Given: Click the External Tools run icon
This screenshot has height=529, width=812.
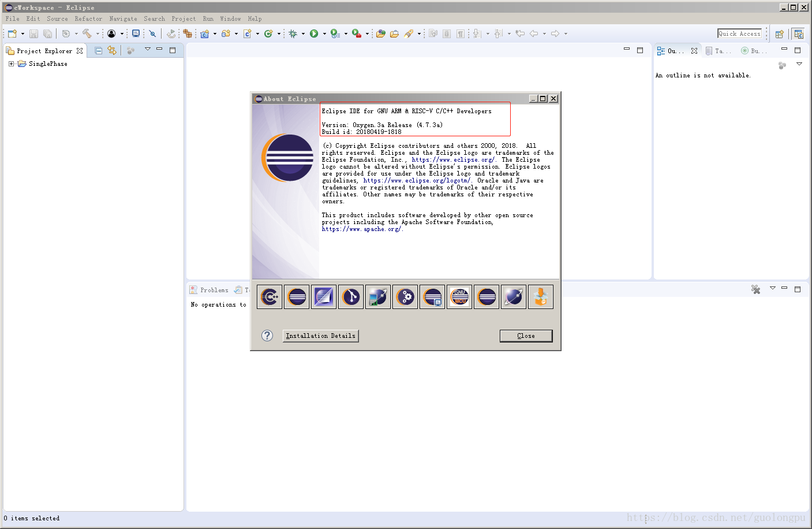Looking at the screenshot, I should 357,34.
